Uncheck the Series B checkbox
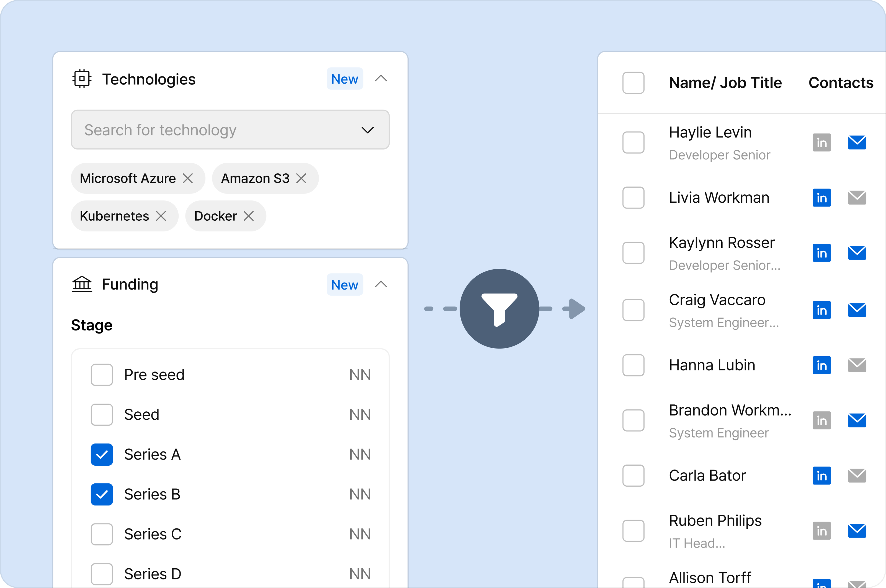The height and width of the screenshot is (588, 886). pos(102,494)
